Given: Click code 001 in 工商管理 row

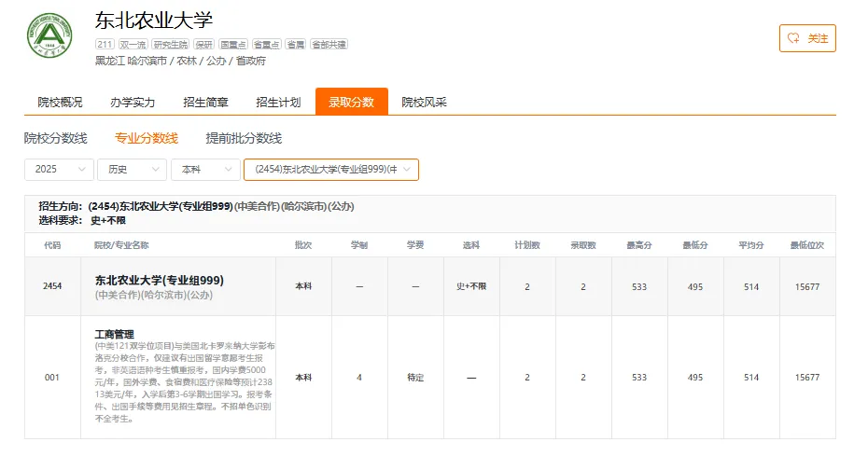Looking at the screenshot, I should tap(52, 378).
